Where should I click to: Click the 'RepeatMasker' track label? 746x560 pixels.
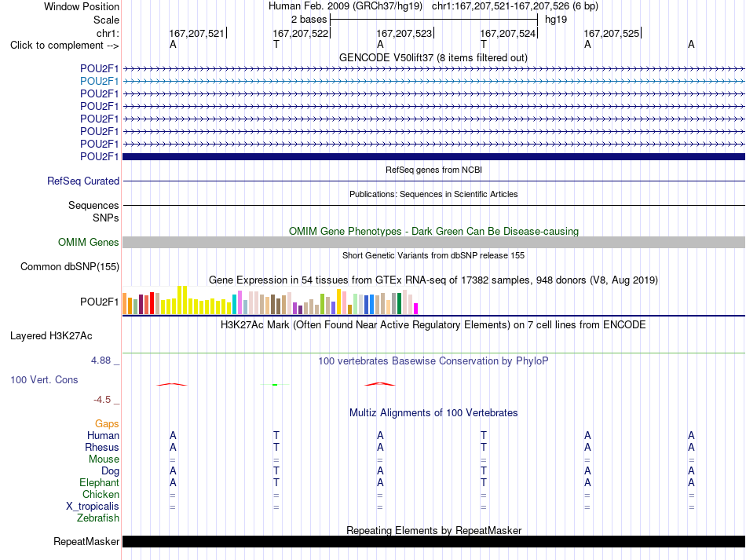point(86,541)
